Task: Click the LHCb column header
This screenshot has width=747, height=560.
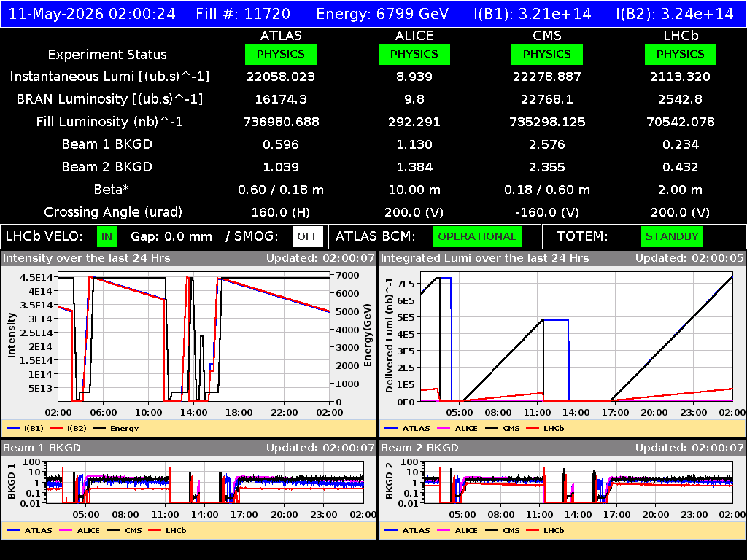Action: point(681,36)
